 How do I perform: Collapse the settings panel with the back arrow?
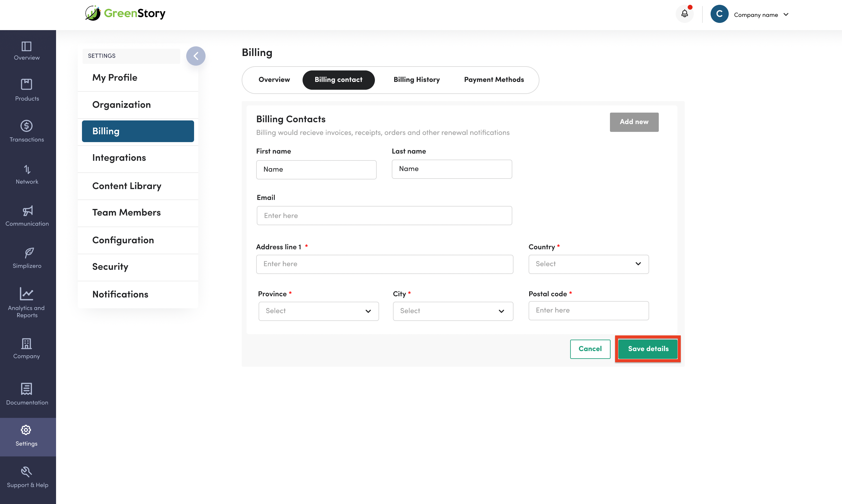[x=196, y=56]
